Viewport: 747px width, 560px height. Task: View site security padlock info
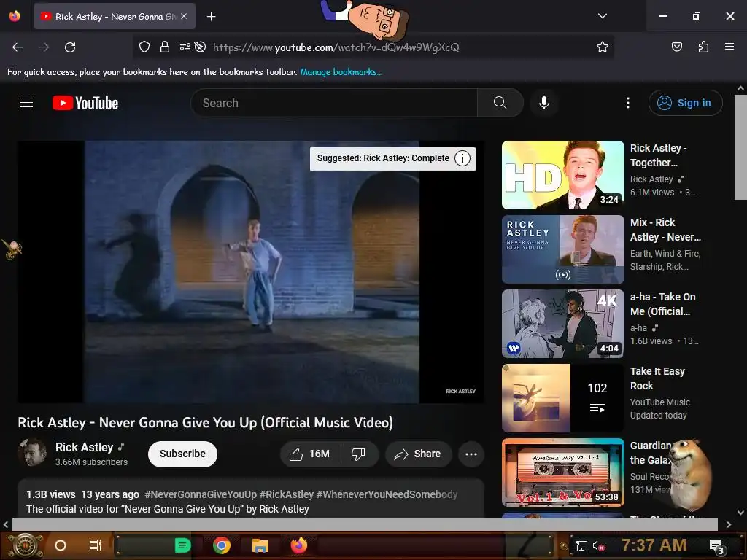(x=164, y=47)
